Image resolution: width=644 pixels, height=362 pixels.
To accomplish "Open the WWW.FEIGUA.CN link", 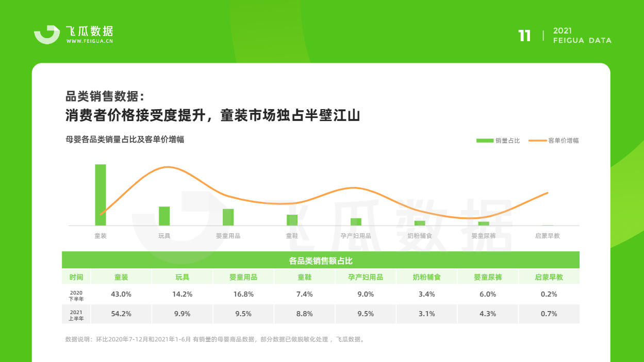I will [x=90, y=42].
